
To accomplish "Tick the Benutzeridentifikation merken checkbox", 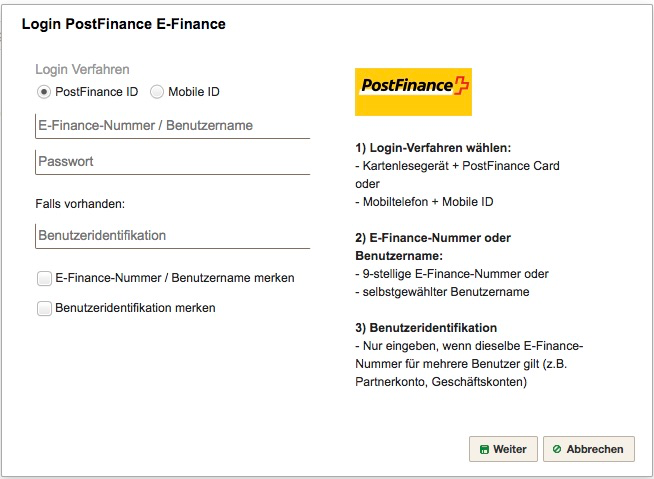I will tap(44, 308).
